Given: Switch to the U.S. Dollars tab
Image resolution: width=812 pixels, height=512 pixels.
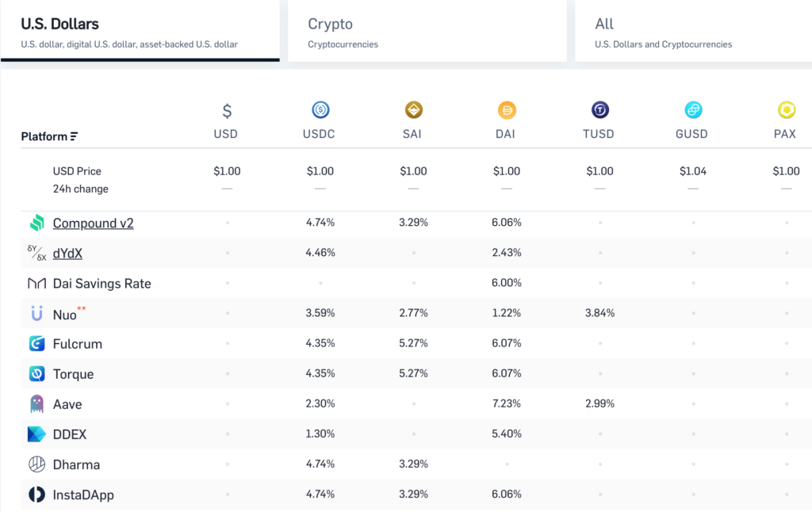Looking at the screenshot, I should (x=140, y=31).
